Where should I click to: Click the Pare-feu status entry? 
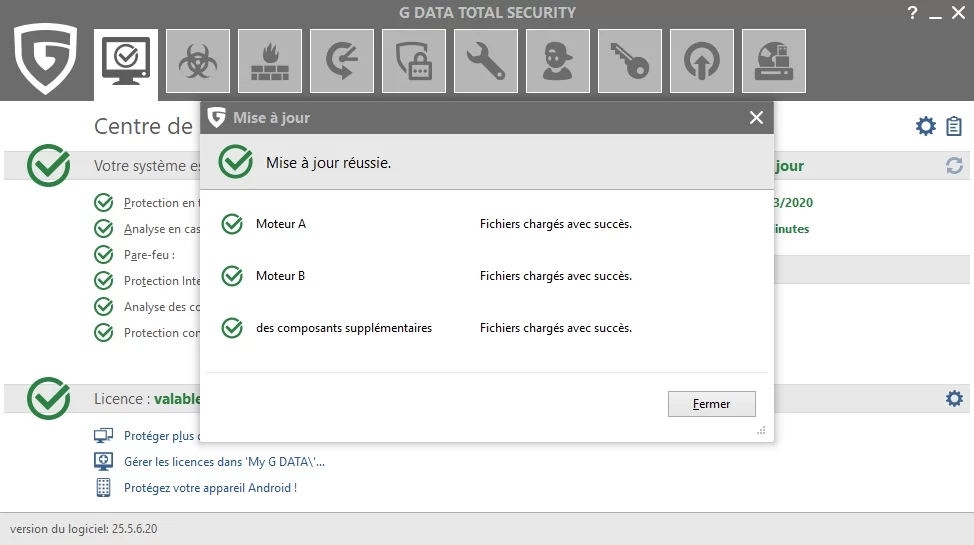coord(149,255)
